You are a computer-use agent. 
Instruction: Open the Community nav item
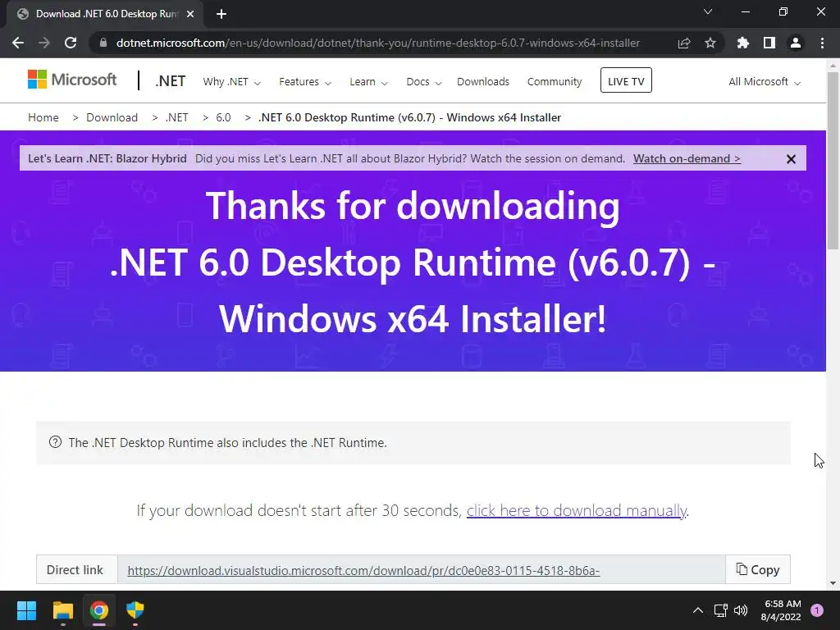pos(555,82)
